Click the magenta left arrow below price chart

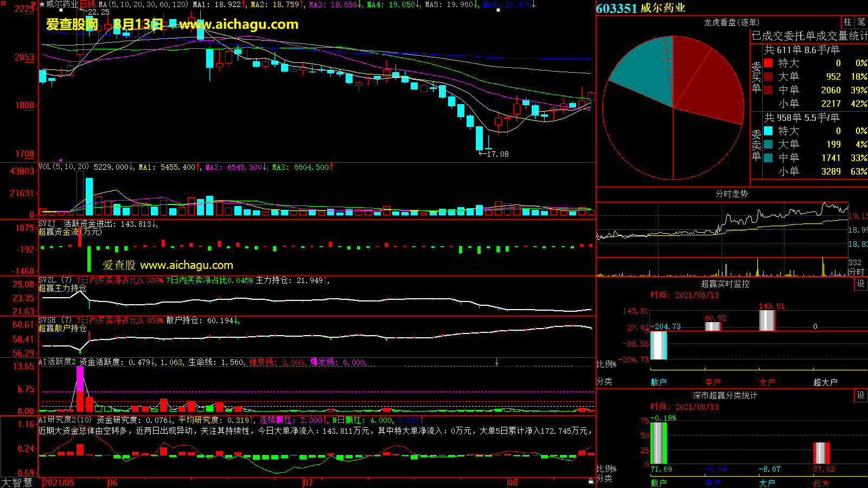tap(60, 160)
